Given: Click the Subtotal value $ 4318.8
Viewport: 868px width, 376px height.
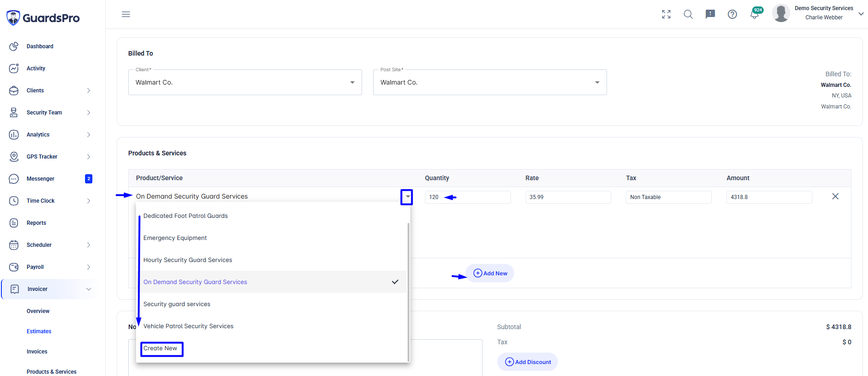Looking at the screenshot, I should pos(839,327).
